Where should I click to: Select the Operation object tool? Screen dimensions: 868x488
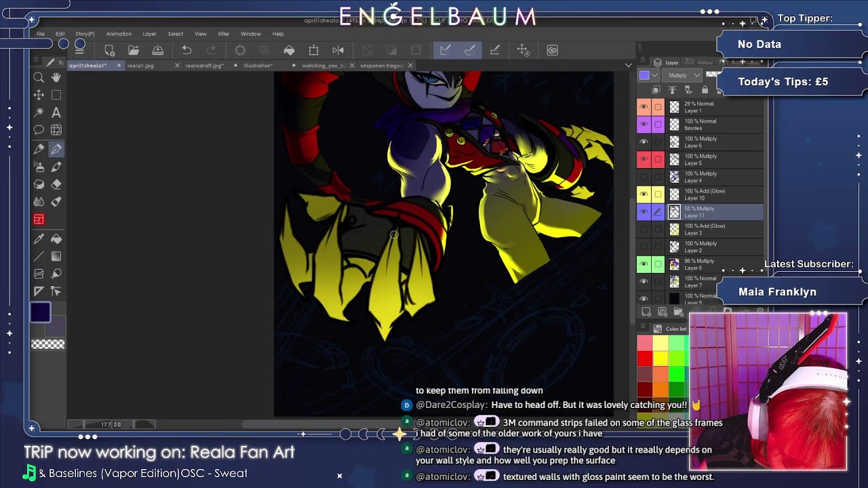coord(56,291)
